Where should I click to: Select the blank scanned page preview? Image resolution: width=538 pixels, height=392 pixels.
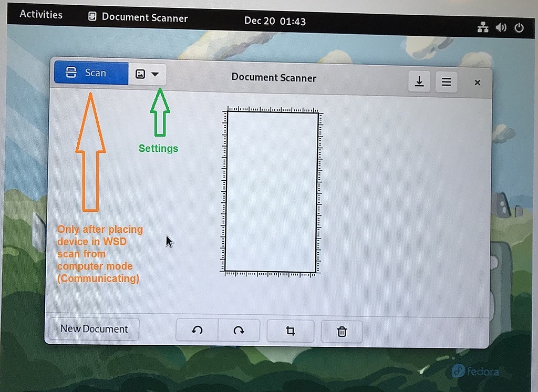(271, 190)
